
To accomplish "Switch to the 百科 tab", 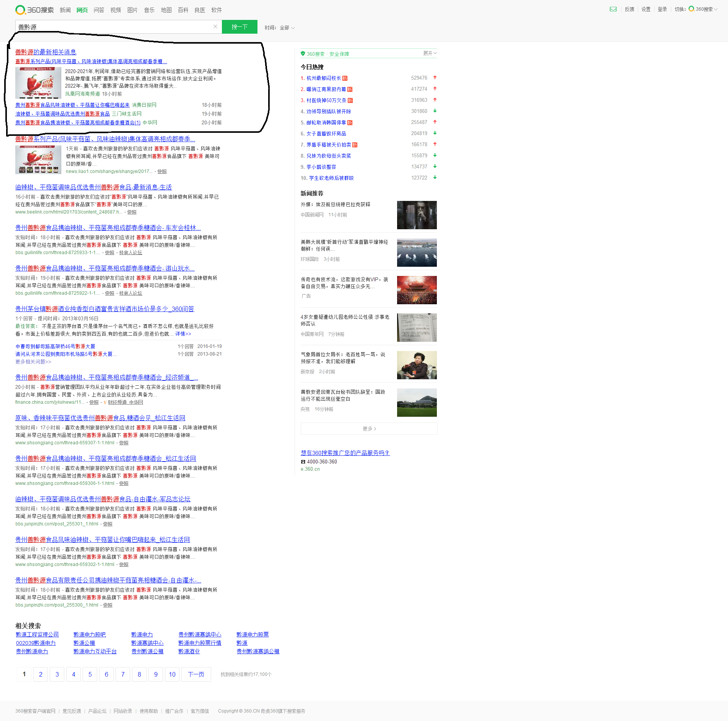I will 183,10.
